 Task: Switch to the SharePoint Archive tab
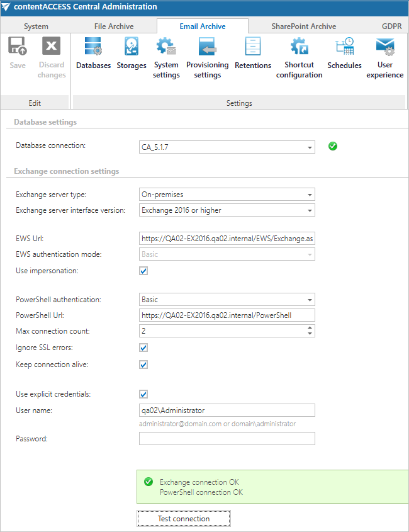tap(303, 26)
